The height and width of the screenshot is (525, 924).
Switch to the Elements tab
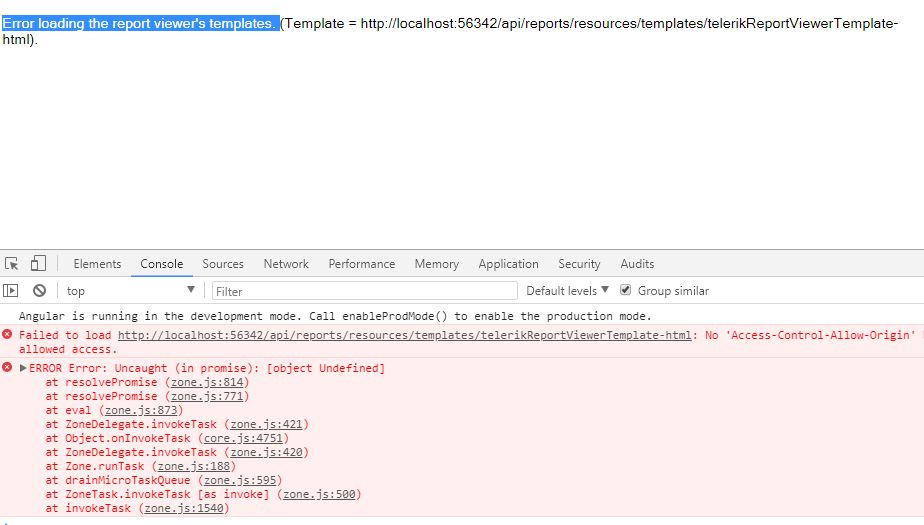pos(97,264)
